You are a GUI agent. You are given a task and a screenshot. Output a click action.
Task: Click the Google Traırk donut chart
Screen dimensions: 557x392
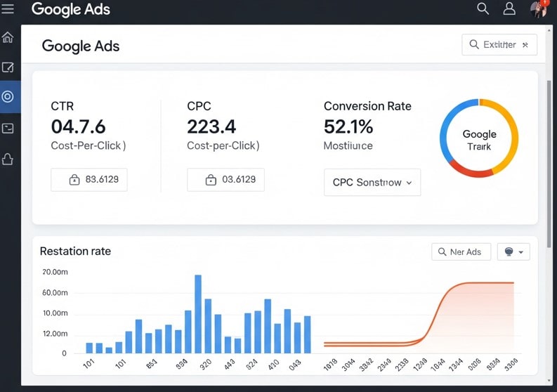click(x=479, y=138)
